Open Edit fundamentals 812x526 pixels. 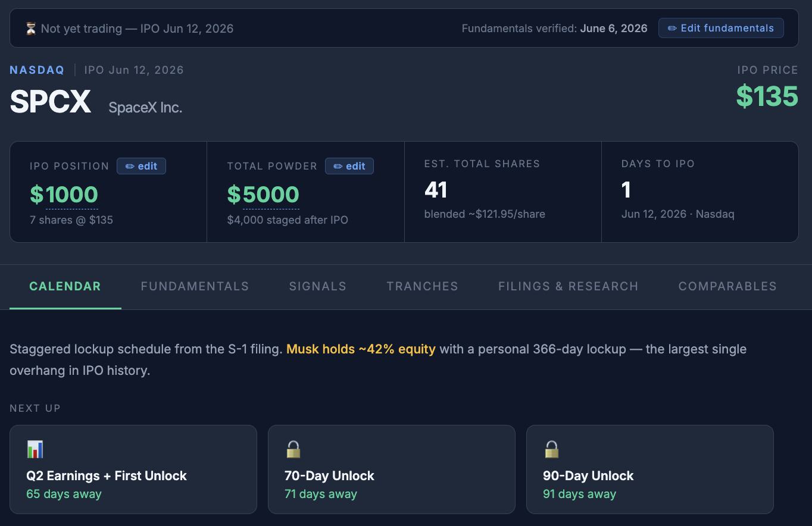(721, 28)
